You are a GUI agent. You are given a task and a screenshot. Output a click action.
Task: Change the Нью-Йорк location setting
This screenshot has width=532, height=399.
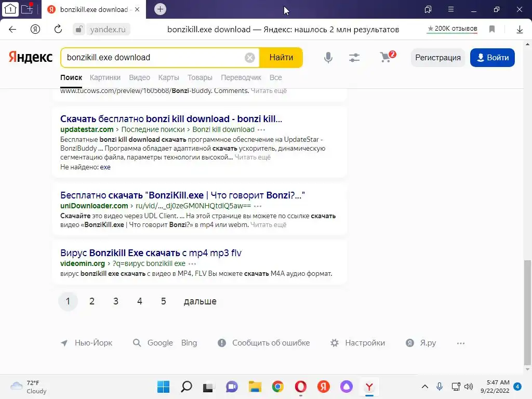tap(87, 343)
